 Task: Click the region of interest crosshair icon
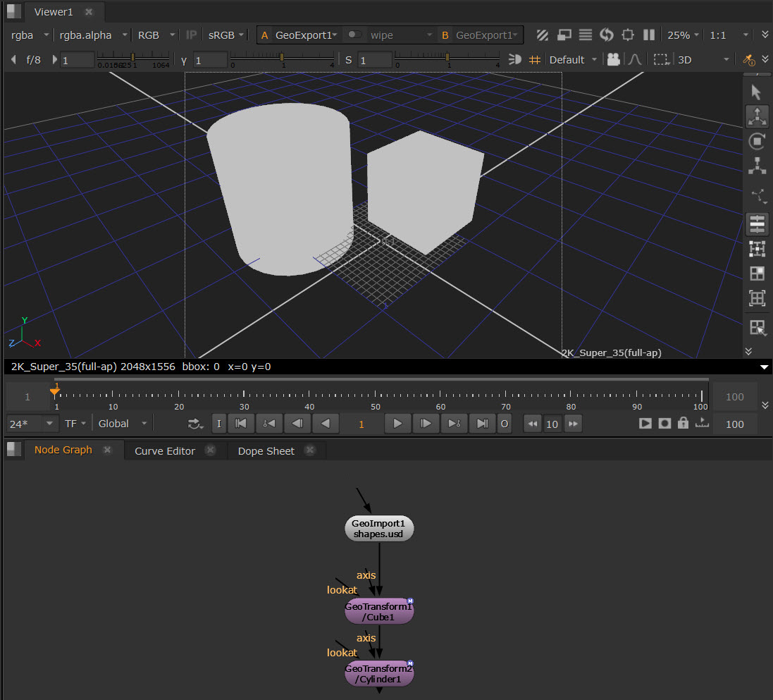pos(628,35)
